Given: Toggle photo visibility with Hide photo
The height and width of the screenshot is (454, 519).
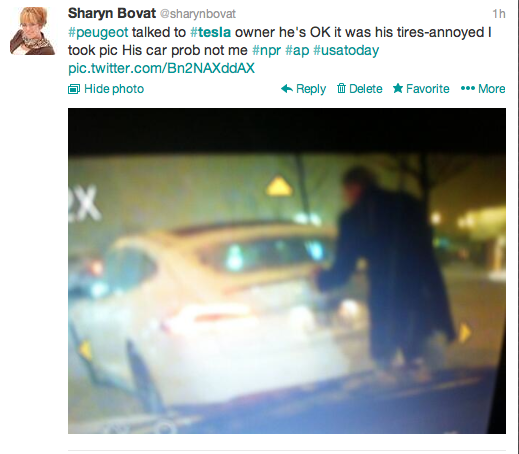Looking at the screenshot, I should pos(106,89).
